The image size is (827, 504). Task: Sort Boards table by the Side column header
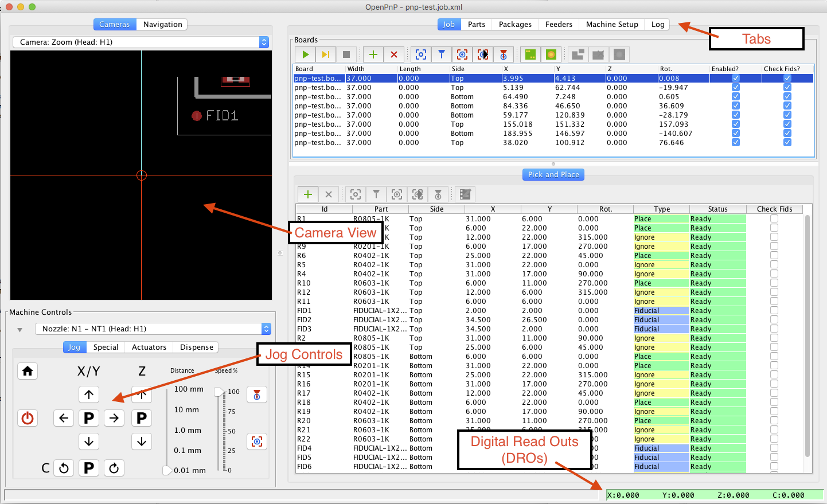475,69
